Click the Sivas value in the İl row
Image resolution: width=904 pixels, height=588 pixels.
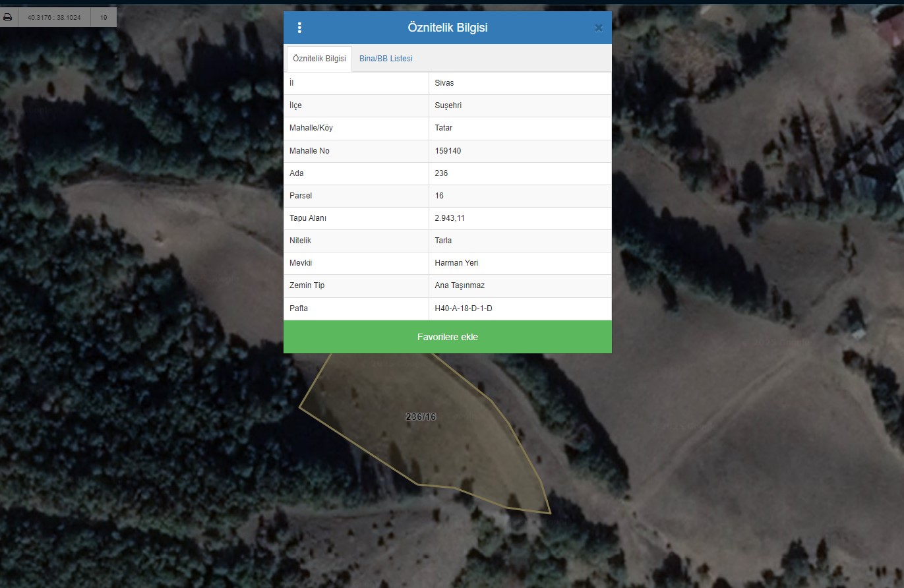[x=444, y=83]
